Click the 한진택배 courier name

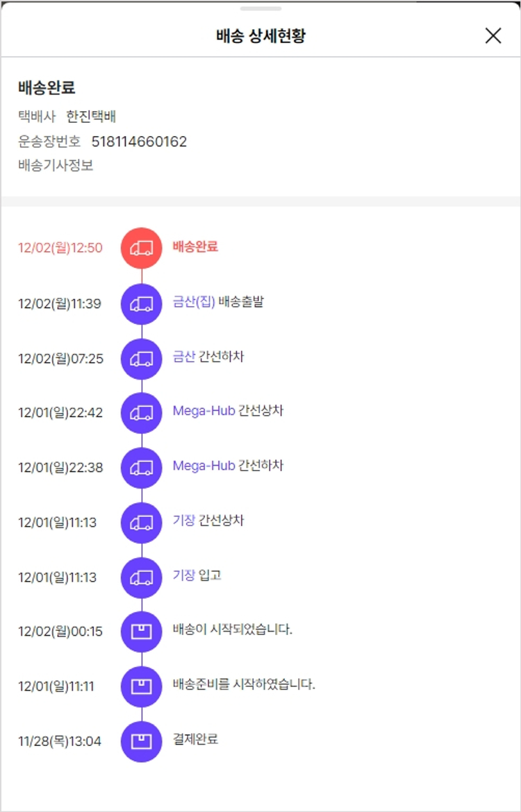pyautogui.click(x=96, y=116)
